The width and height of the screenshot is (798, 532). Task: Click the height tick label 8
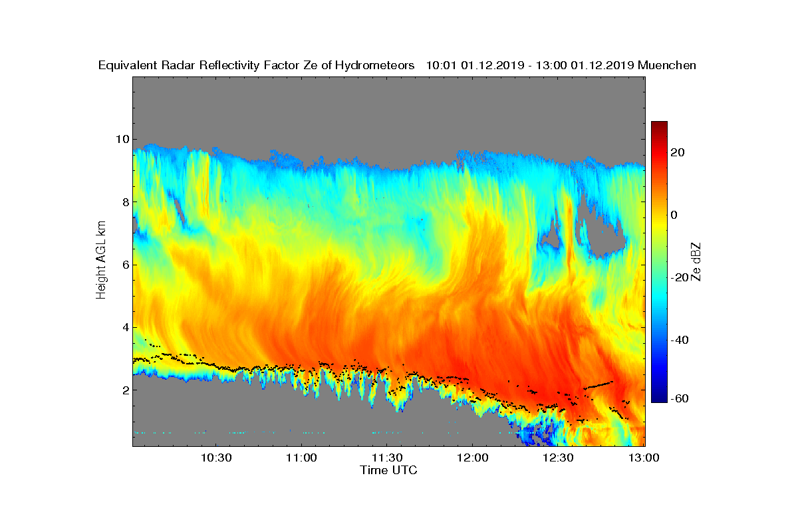[x=124, y=202]
